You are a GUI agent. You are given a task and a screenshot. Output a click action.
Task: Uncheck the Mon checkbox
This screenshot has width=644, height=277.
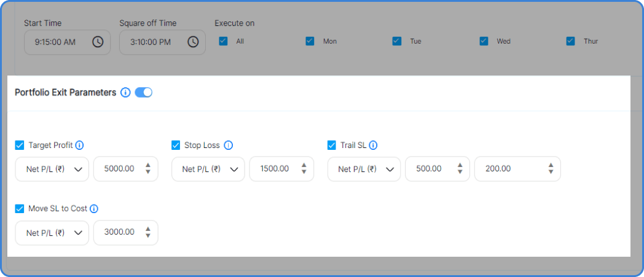[x=310, y=41]
